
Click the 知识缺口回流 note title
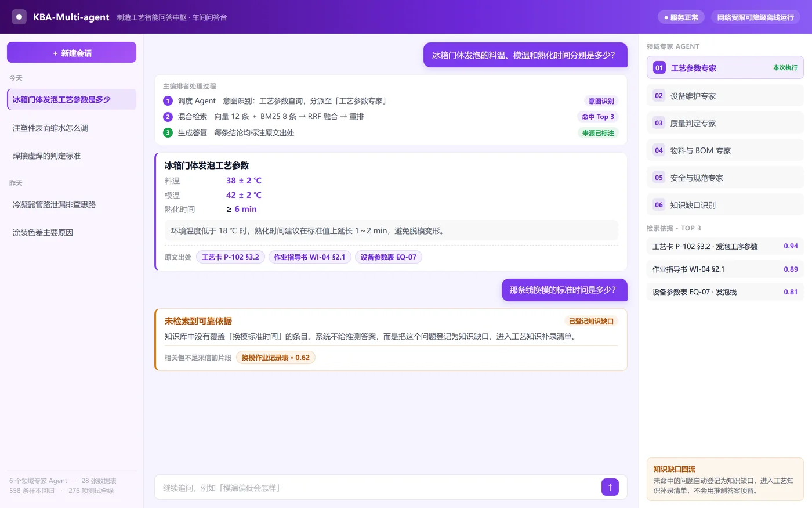click(675, 469)
